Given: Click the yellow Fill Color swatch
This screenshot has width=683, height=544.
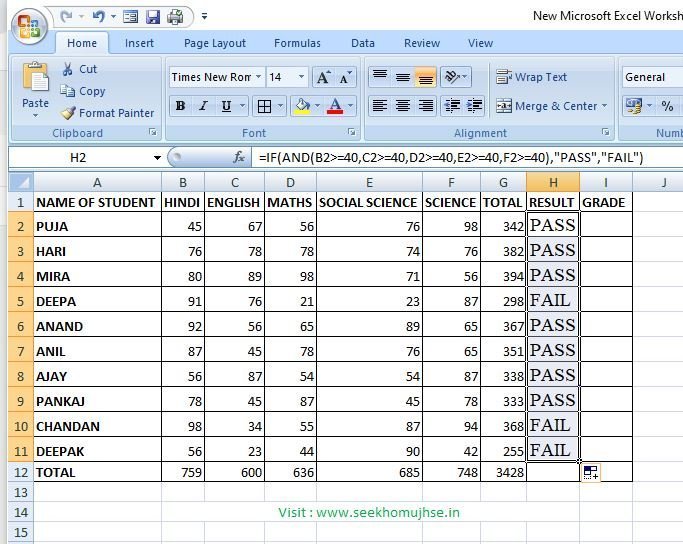Looking at the screenshot, I should pos(300,106).
